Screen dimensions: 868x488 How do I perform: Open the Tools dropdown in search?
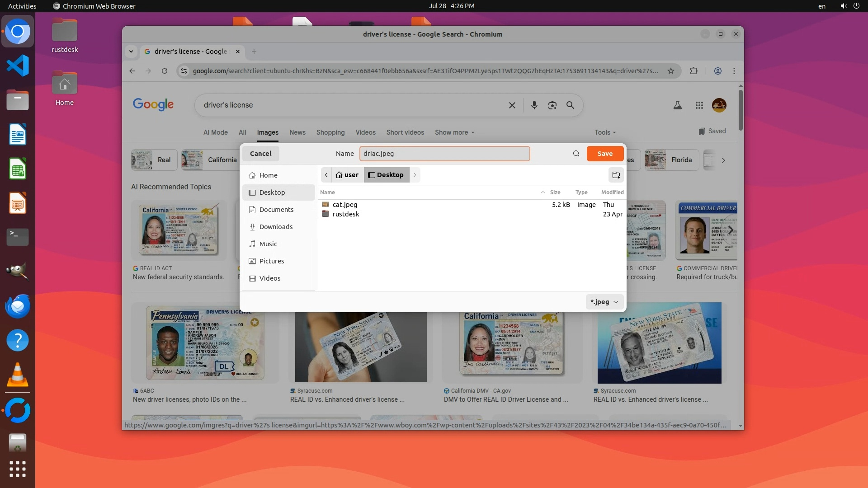[605, 132]
